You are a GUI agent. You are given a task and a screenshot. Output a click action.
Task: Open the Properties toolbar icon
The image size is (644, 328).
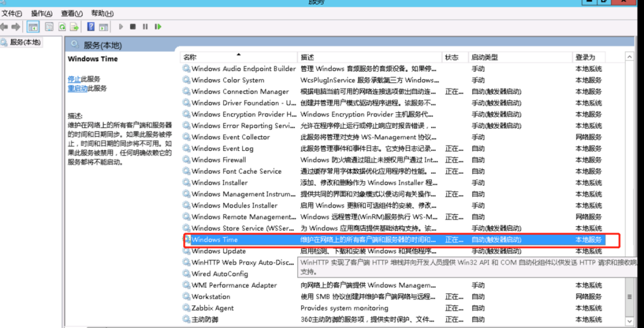tap(49, 27)
